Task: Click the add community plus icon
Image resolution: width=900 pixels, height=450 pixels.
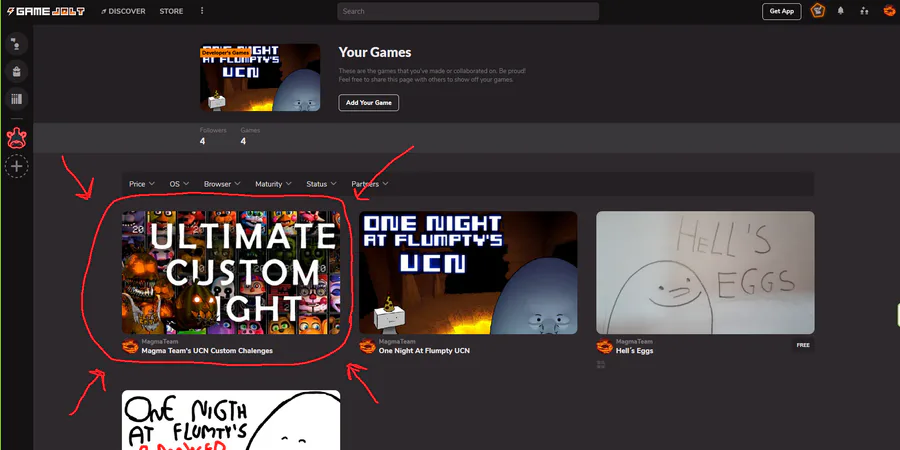Action: pyautogui.click(x=17, y=166)
